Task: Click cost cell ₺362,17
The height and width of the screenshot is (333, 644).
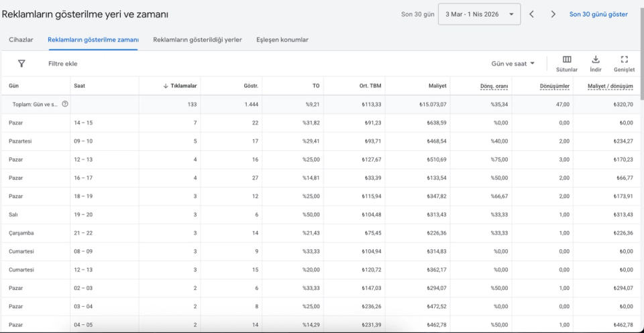Action: pos(437,270)
